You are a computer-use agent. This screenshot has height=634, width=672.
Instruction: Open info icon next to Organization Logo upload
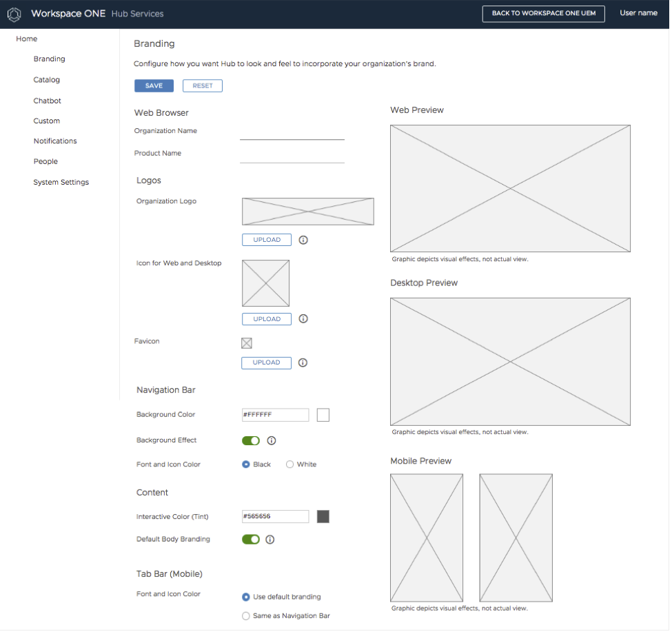303,241
